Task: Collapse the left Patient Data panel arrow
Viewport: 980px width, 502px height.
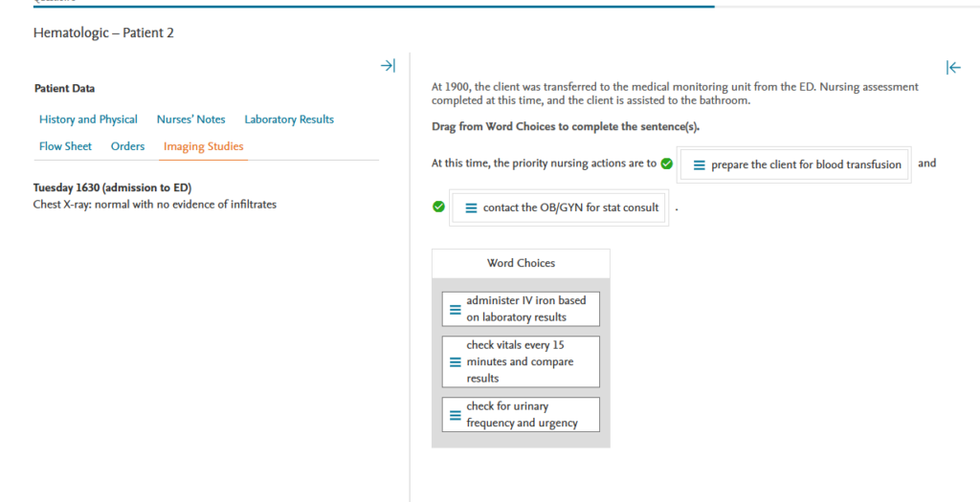Action: tap(387, 66)
